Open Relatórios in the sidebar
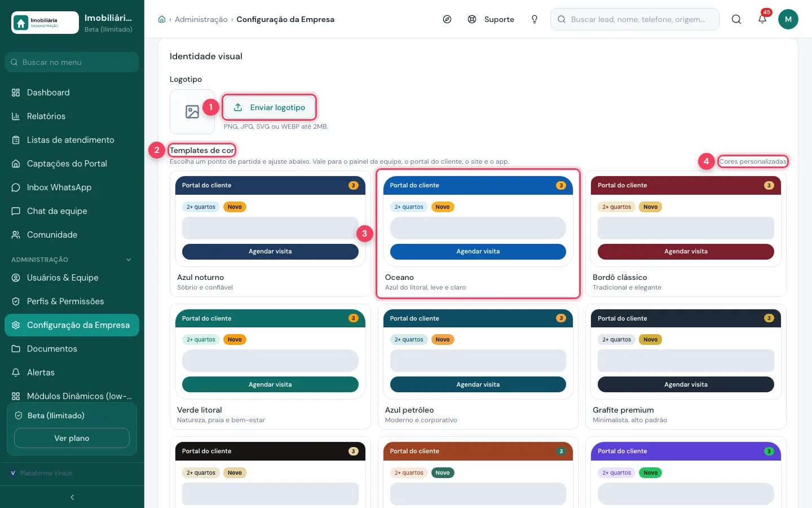The height and width of the screenshot is (508, 812). coord(72,116)
